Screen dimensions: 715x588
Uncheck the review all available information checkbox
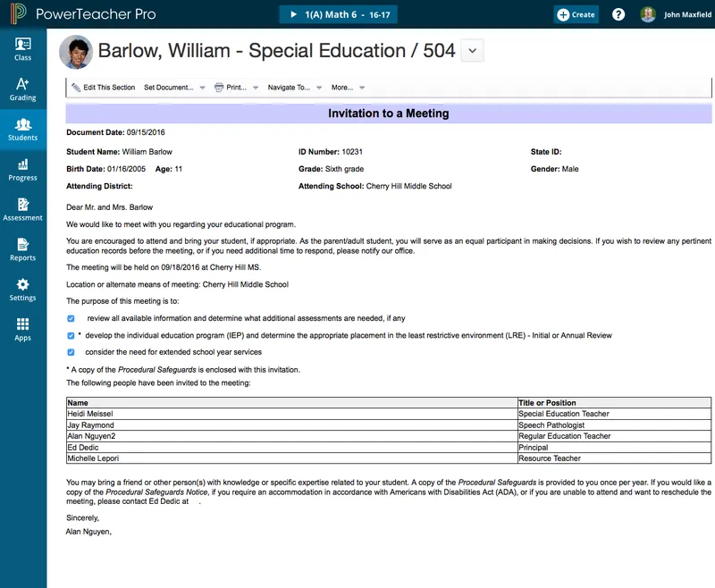71,319
